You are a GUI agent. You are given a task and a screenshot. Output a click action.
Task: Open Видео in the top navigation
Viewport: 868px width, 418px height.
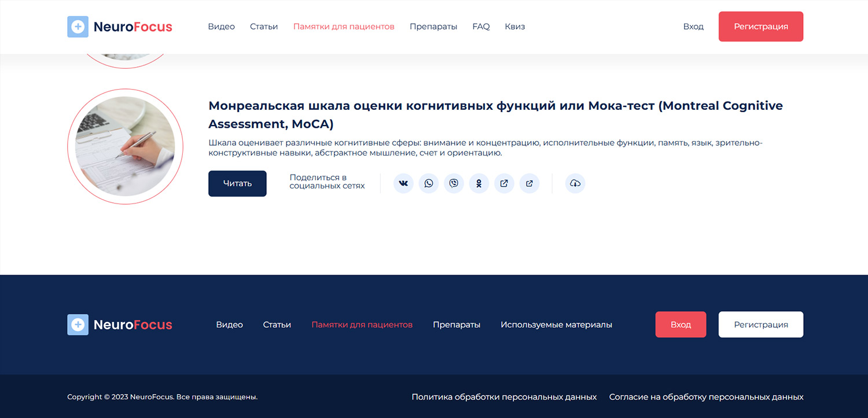(221, 27)
